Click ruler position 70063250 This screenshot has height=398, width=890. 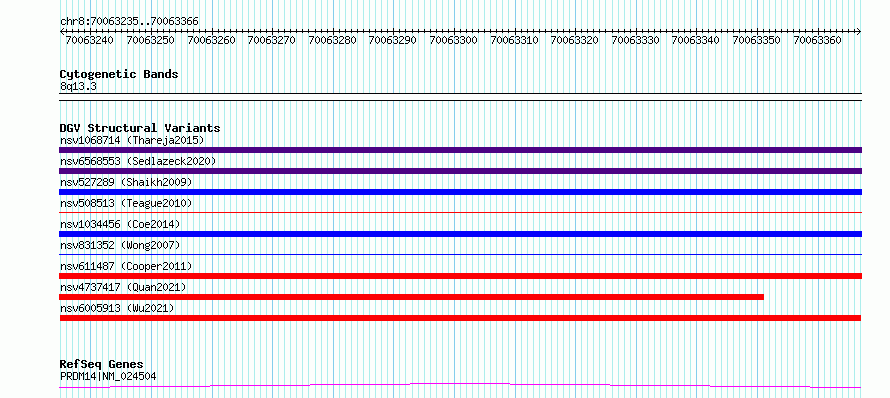pyautogui.click(x=150, y=40)
